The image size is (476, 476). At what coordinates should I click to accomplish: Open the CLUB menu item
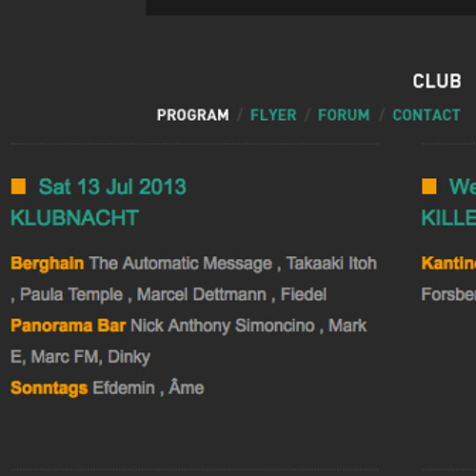pos(437,81)
